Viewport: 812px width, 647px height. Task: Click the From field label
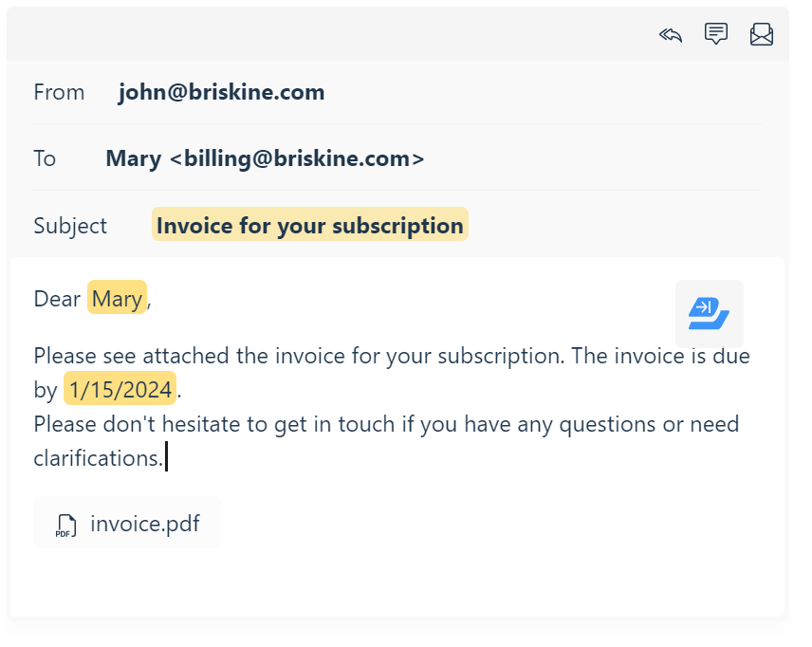pyautogui.click(x=59, y=92)
